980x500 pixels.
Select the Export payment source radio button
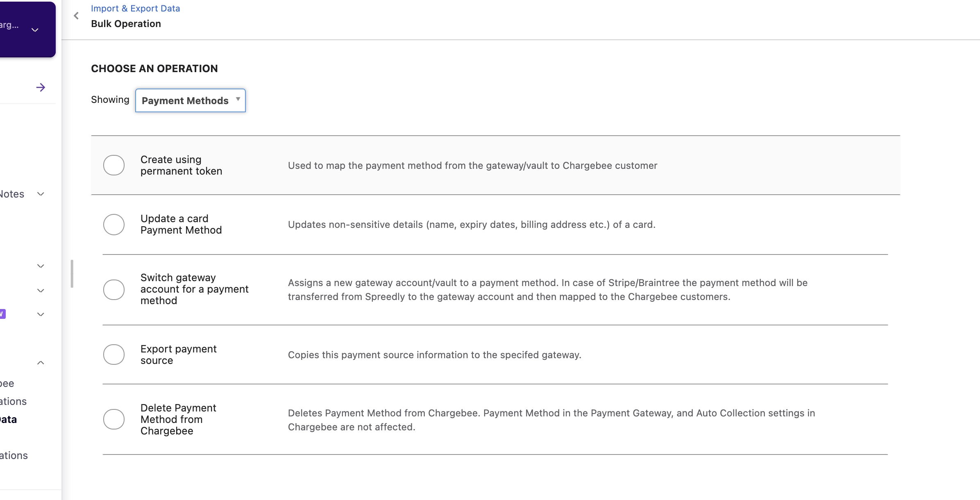click(114, 355)
